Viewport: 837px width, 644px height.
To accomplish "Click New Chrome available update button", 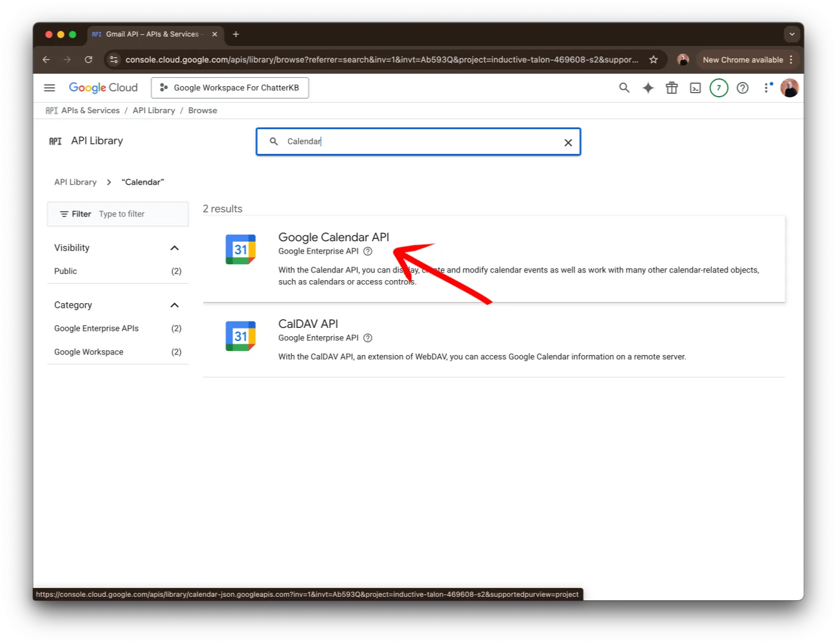I will coord(743,60).
